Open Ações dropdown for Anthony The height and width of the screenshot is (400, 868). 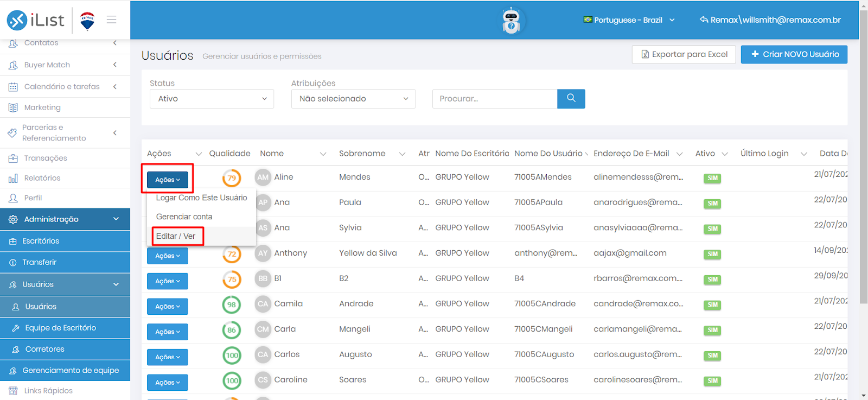click(168, 256)
